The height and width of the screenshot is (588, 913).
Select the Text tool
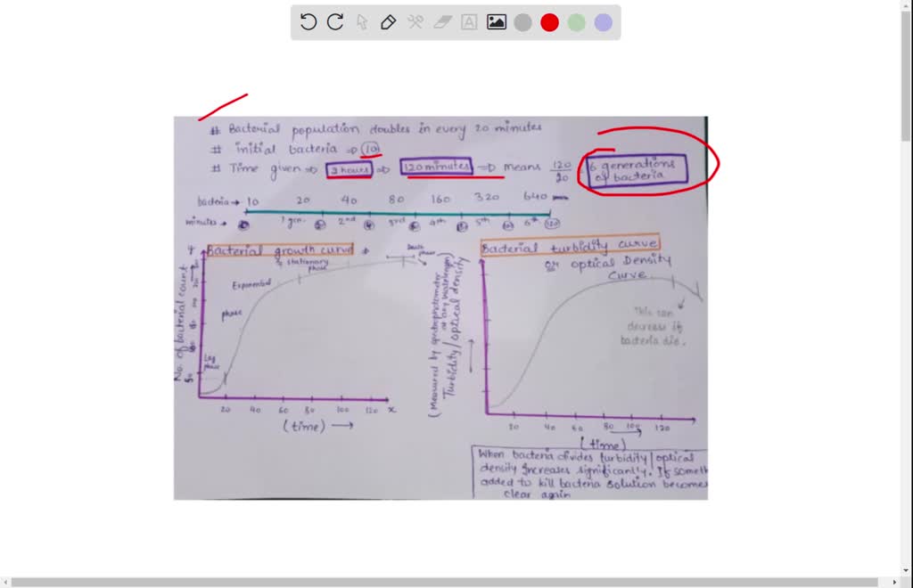[469, 21]
